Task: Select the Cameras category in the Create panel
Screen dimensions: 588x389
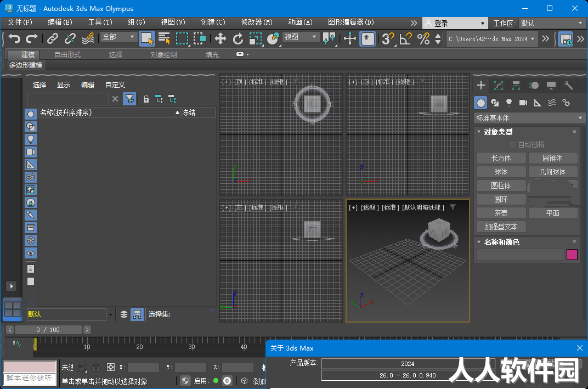Action: (x=523, y=103)
